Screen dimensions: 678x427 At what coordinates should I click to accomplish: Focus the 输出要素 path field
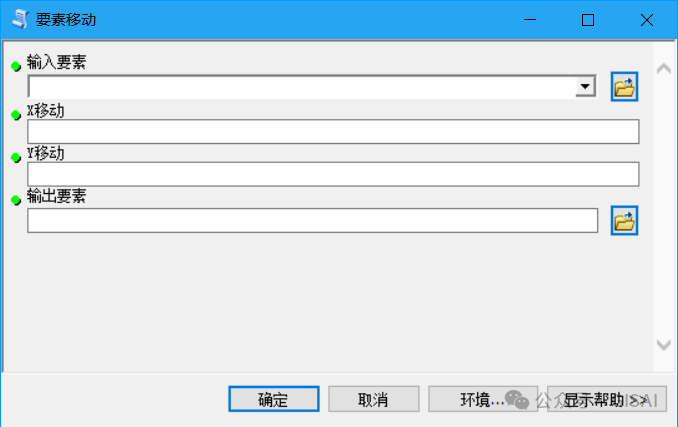coord(312,221)
